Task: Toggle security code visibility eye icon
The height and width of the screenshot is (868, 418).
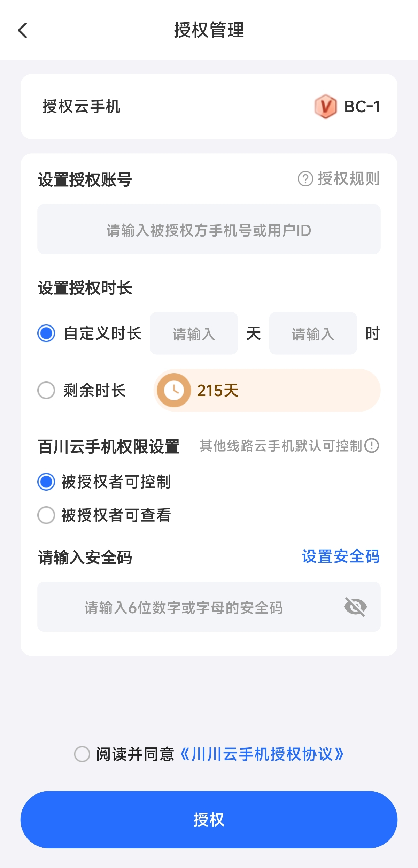Action: point(355,607)
